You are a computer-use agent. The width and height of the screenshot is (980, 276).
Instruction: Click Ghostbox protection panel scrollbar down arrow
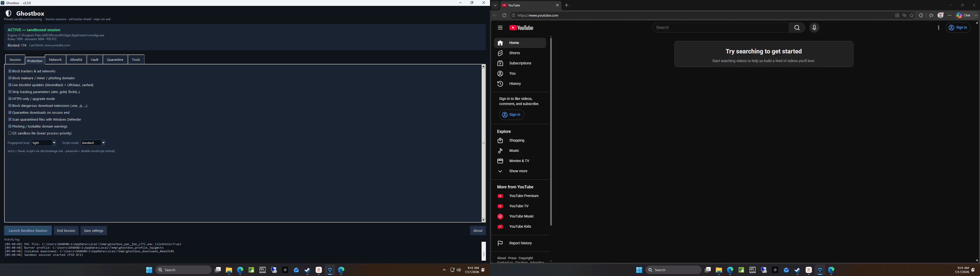[484, 220]
